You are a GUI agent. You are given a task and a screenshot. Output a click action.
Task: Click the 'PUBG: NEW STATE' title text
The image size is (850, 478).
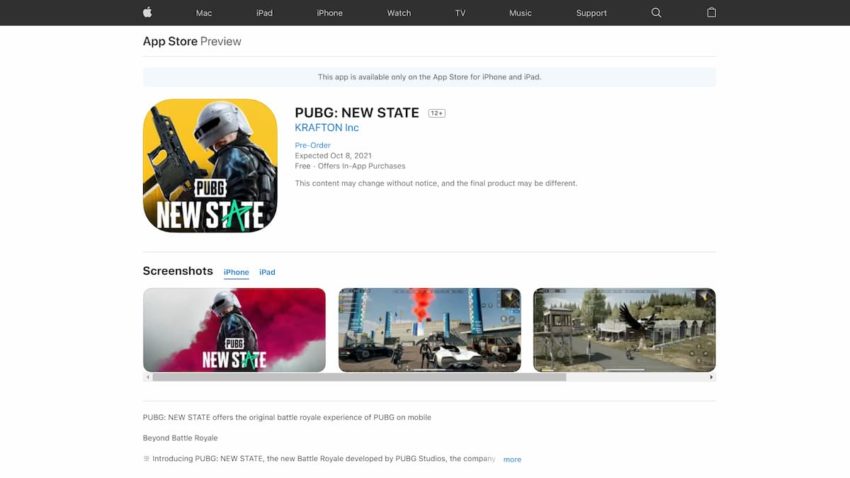tap(357, 113)
